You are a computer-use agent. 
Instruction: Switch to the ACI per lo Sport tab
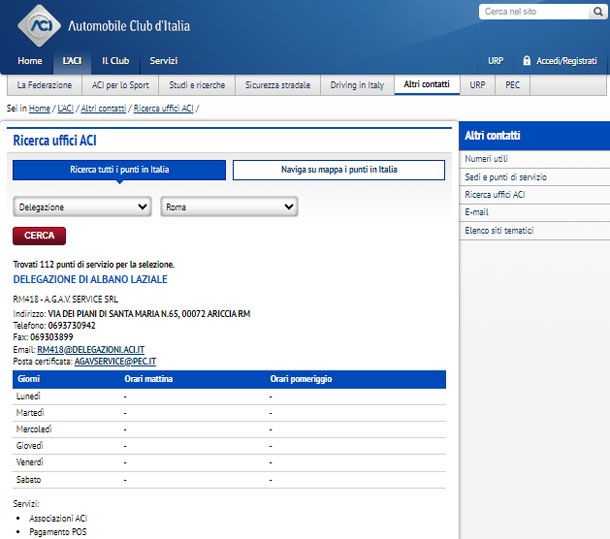point(120,85)
